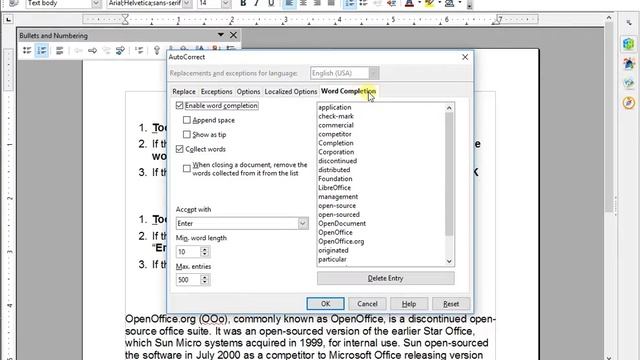Align paragraph right
This screenshot has width=640, height=360.
coord(317,3)
